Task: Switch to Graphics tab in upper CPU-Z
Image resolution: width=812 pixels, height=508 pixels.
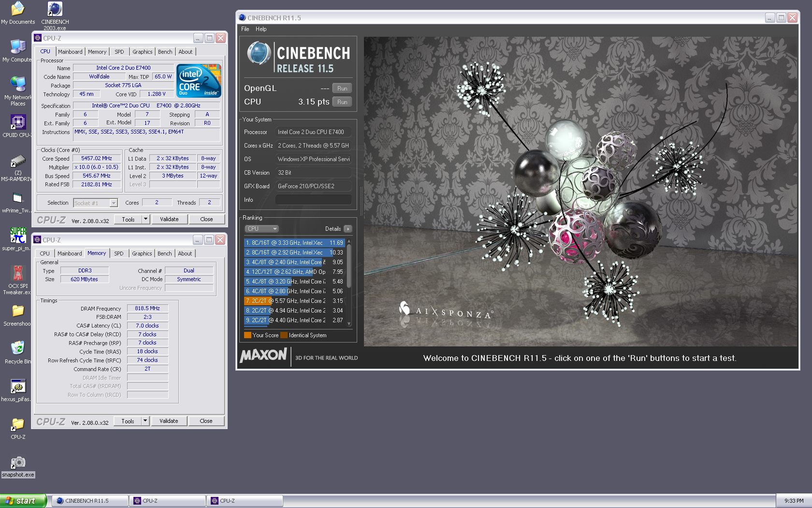Action: (x=143, y=52)
